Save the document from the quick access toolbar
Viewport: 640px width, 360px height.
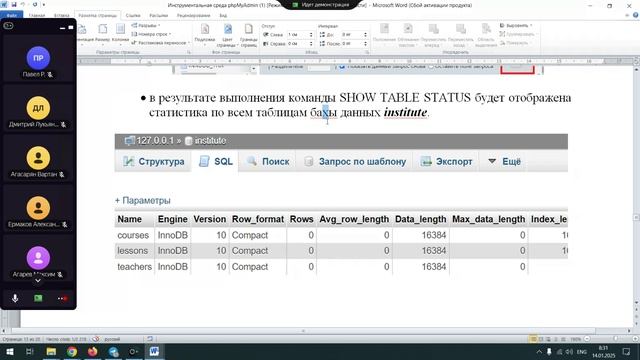pos(14,4)
